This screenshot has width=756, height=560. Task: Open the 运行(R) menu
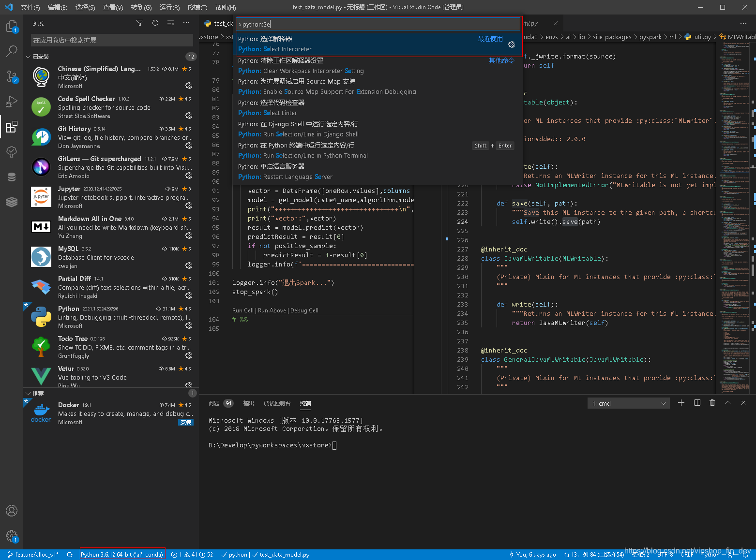point(169,7)
